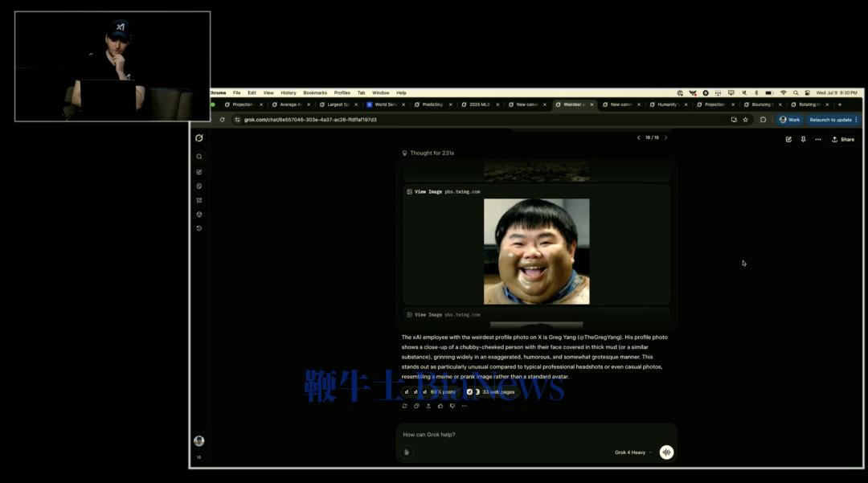
Task: Switch to the Bouncing tab
Action: [x=762, y=104]
